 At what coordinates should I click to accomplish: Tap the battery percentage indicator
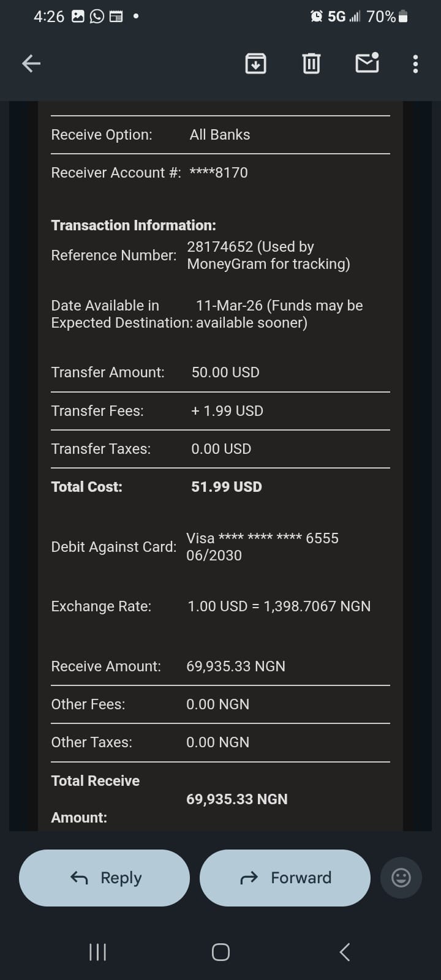click(x=381, y=17)
